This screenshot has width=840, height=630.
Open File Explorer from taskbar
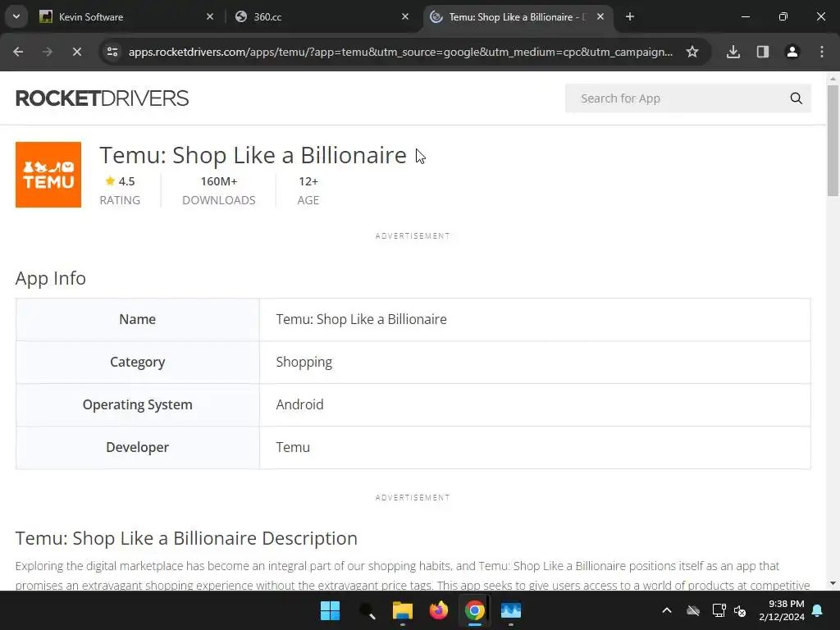click(402, 610)
